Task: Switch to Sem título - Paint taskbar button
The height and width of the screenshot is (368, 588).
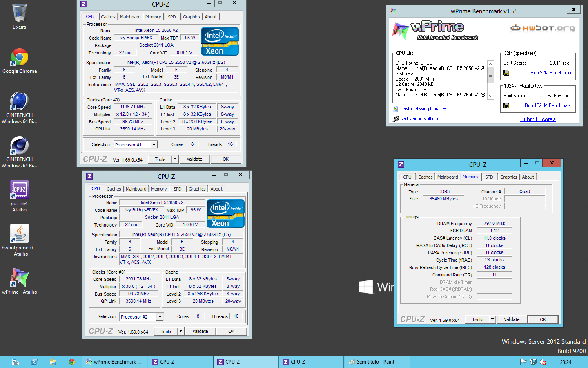Action: pyautogui.click(x=377, y=362)
